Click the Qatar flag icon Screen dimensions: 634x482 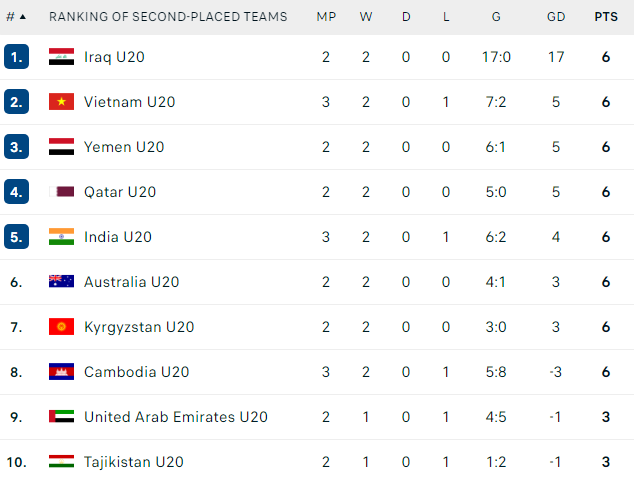[x=61, y=192]
